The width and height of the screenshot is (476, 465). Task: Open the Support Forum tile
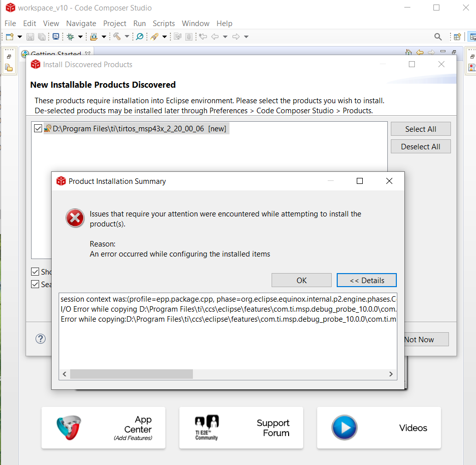(x=242, y=427)
